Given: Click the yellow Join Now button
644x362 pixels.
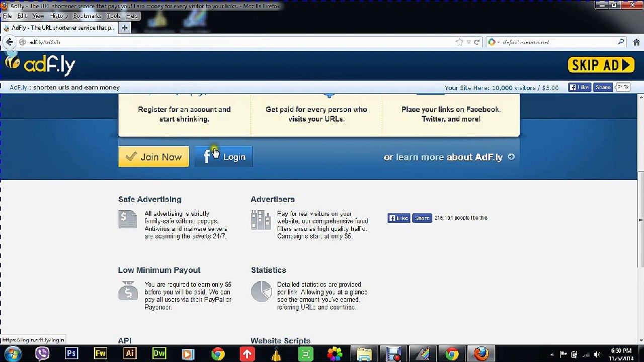Looking at the screenshot, I should click(x=153, y=157).
